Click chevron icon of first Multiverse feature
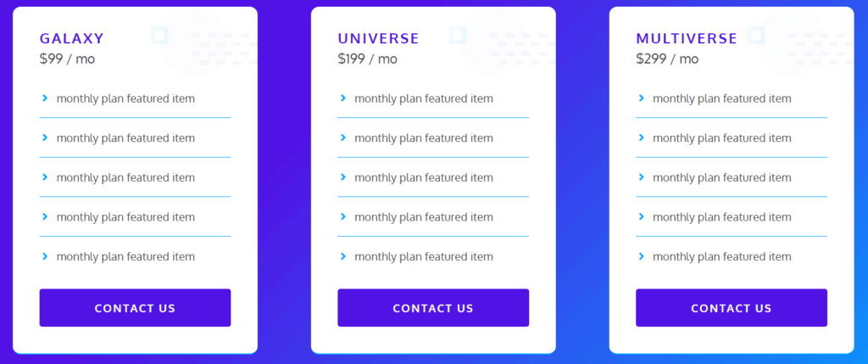 coord(642,98)
